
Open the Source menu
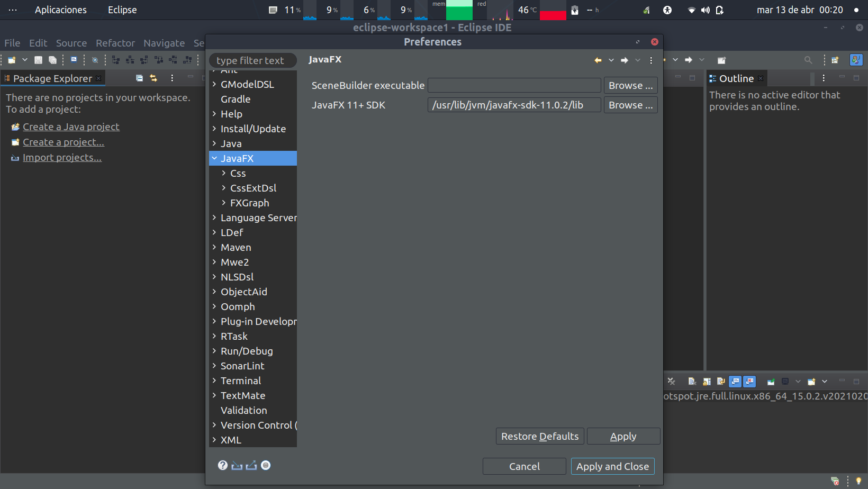point(71,43)
